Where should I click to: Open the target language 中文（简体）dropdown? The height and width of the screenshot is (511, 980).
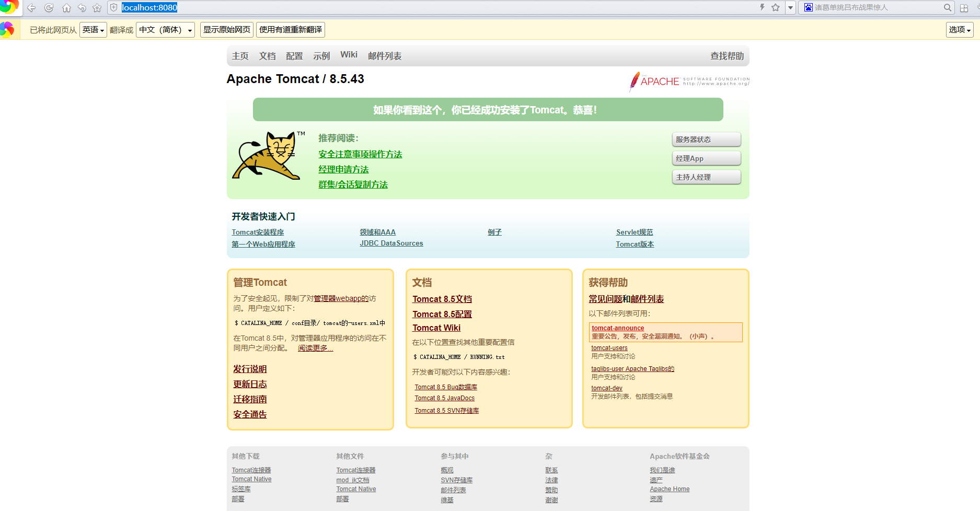coord(165,30)
